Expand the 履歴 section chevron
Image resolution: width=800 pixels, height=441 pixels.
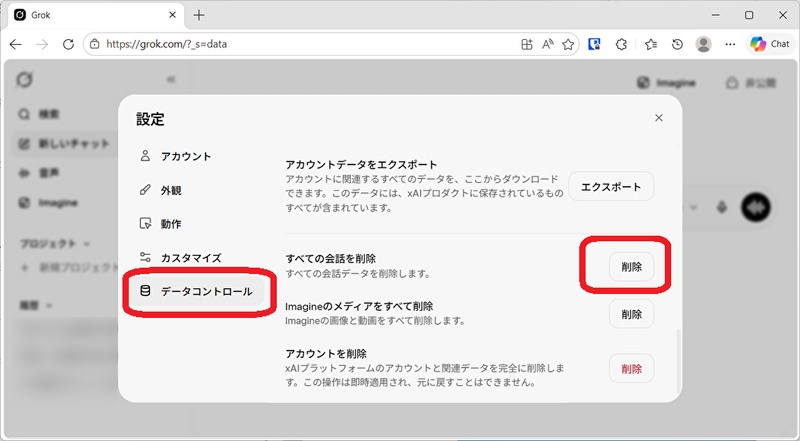(49, 306)
